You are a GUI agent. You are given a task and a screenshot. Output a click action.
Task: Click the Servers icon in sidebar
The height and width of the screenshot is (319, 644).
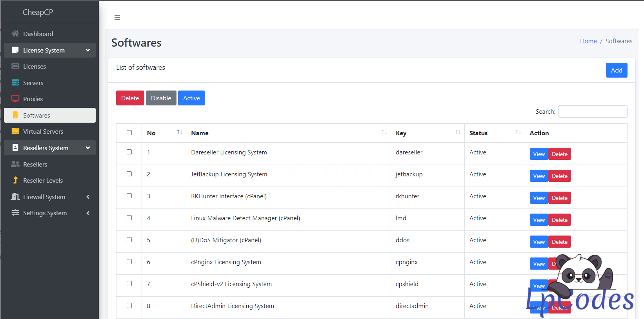click(x=15, y=83)
